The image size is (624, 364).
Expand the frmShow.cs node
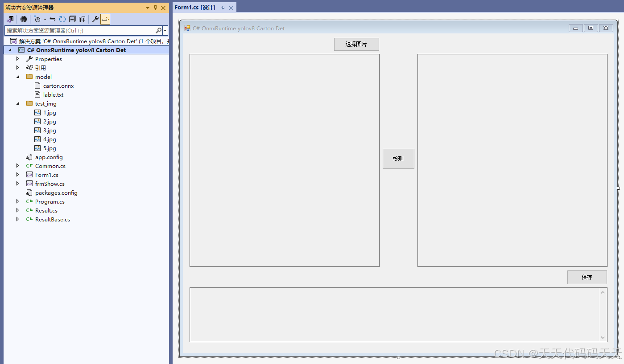point(18,184)
